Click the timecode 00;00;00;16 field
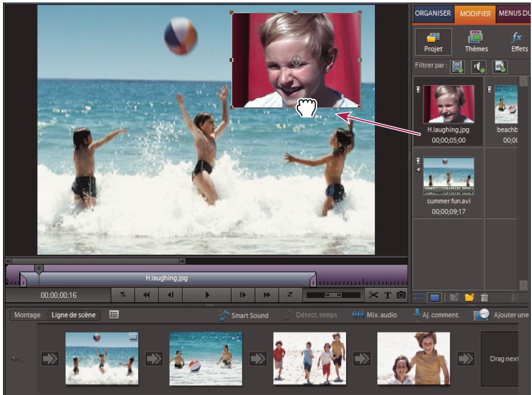Screen dimensions: 532x395 (58, 296)
